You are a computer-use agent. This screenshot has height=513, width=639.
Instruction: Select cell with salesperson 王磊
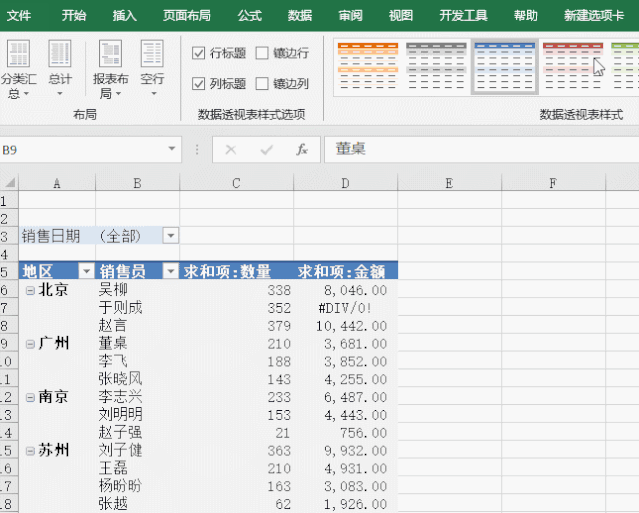(x=137, y=468)
